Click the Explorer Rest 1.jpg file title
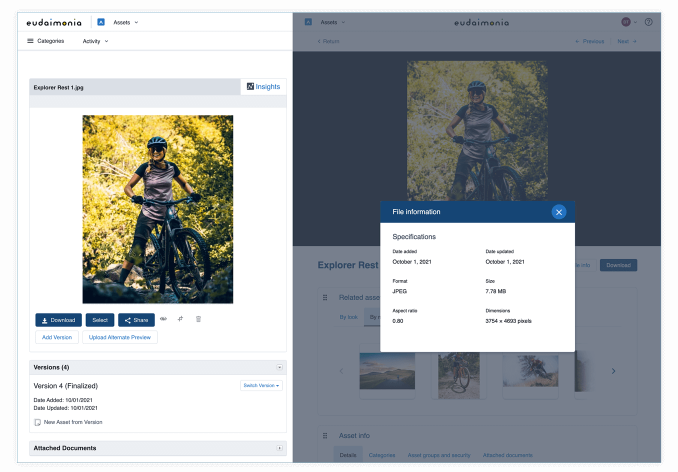 [x=58, y=87]
